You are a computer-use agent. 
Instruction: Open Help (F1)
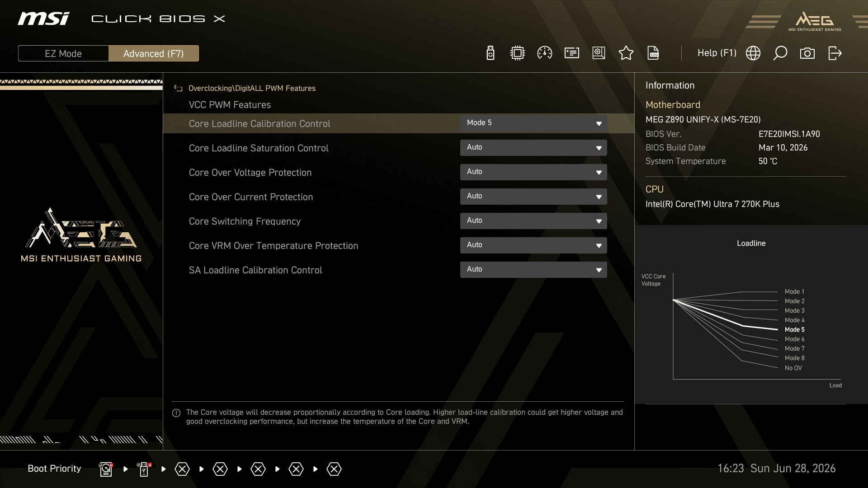click(x=717, y=53)
